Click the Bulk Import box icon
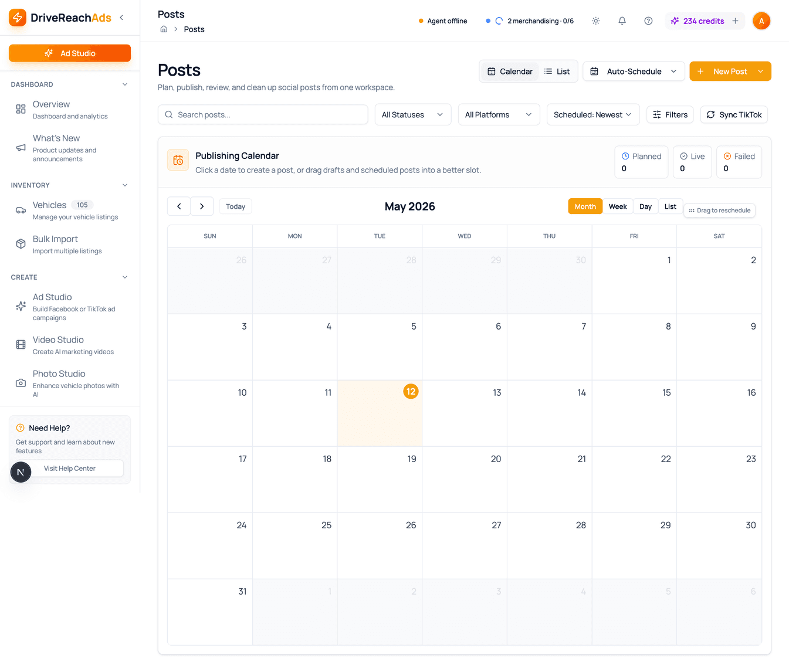The image size is (789, 672). tap(21, 244)
